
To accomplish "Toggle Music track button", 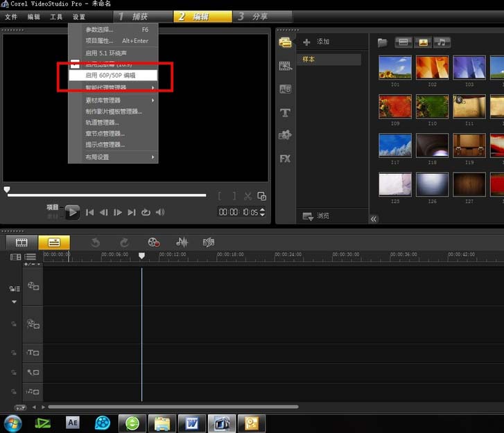I will [33, 391].
